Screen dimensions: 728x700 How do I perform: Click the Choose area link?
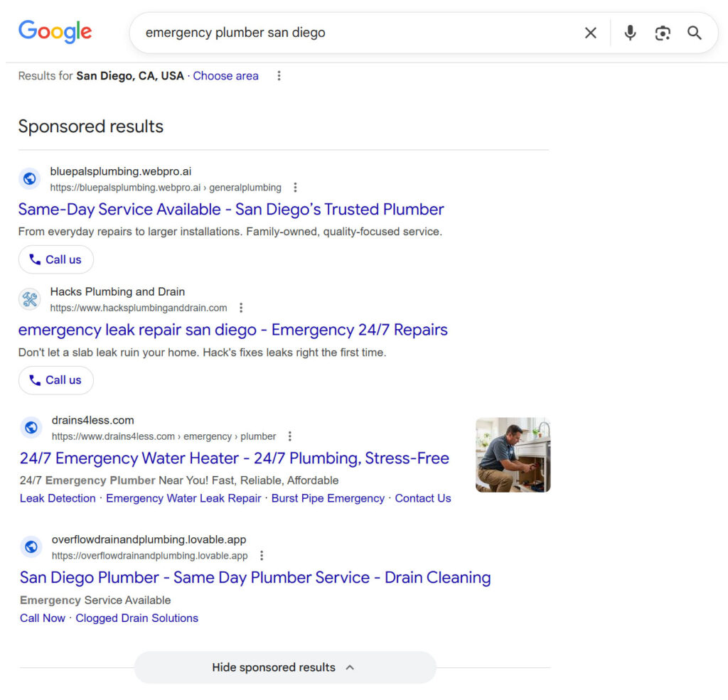pyautogui.click(x=225, y=75)
